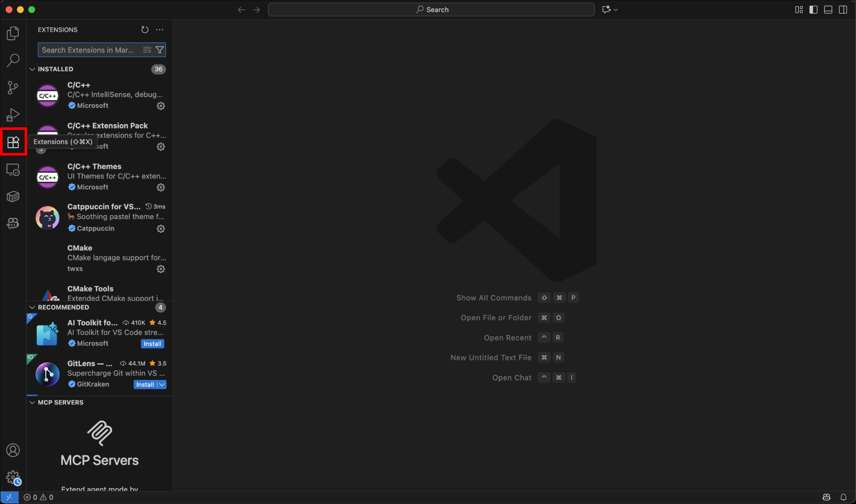Viewport: 856px width, 504px height.
Task: Click the errors and warnings status indicator
Action: pyautogui.click(x=39, y=497)
